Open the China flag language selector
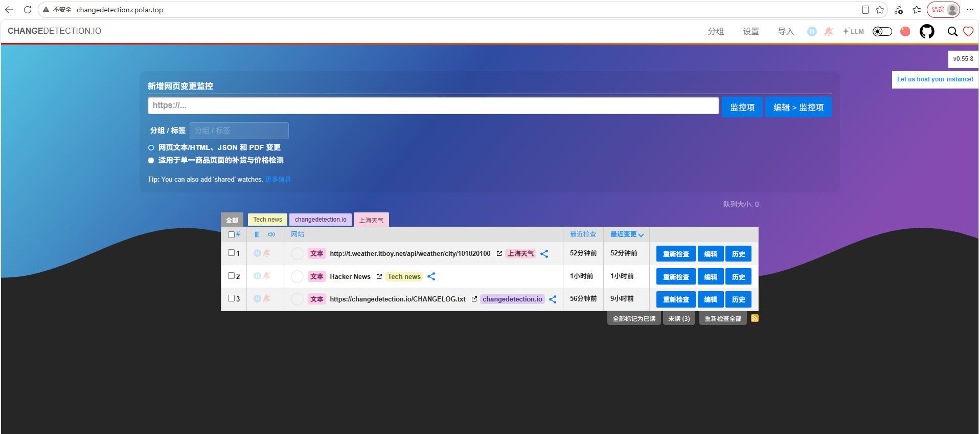 (x=905, y=31)
